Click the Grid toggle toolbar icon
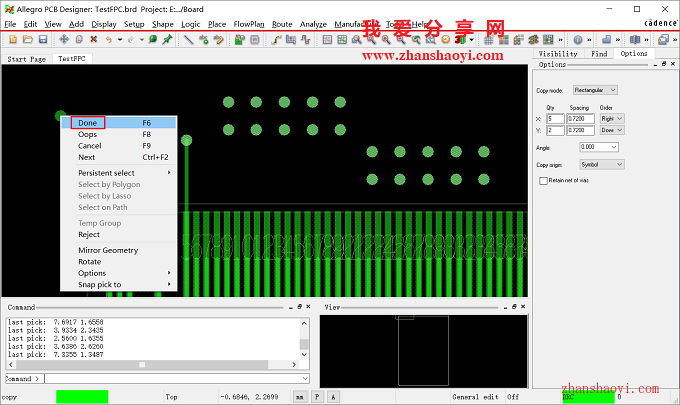 point(489,39)
